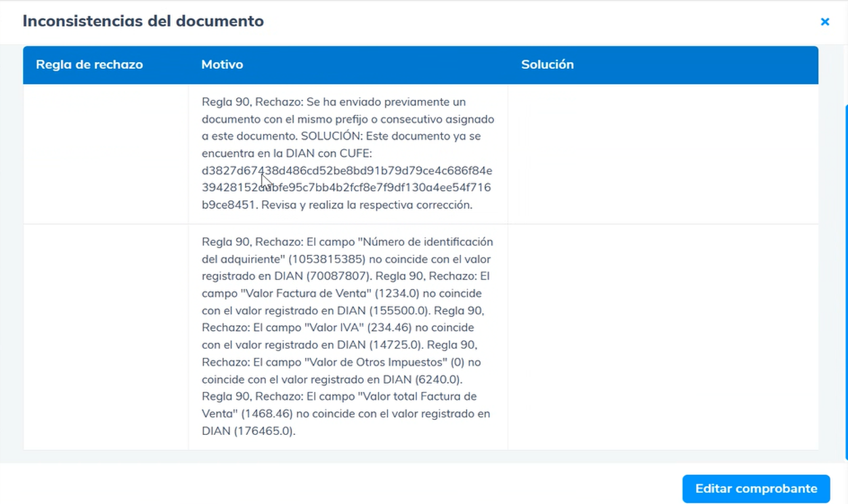This screenshot has width=848, height=504.
Task: Click empty Regla de rechazo cell, first row
Action: pos(105,154)
